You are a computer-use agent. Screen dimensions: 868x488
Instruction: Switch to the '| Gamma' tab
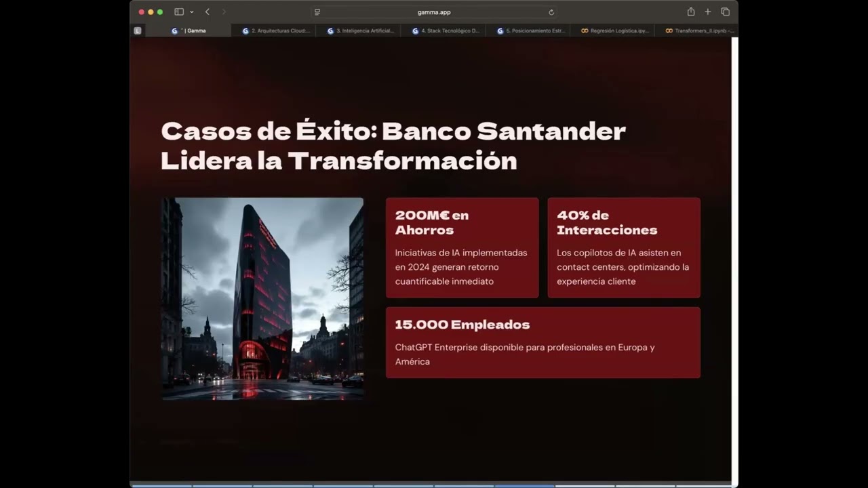[x=189, y=30]
